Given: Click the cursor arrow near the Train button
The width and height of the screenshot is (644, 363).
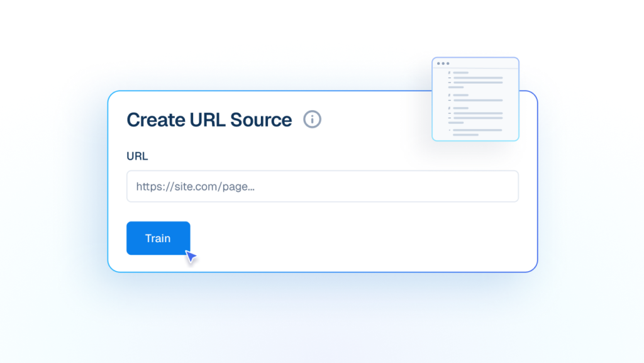Looking at the screenshot, I should click(189, 256).
